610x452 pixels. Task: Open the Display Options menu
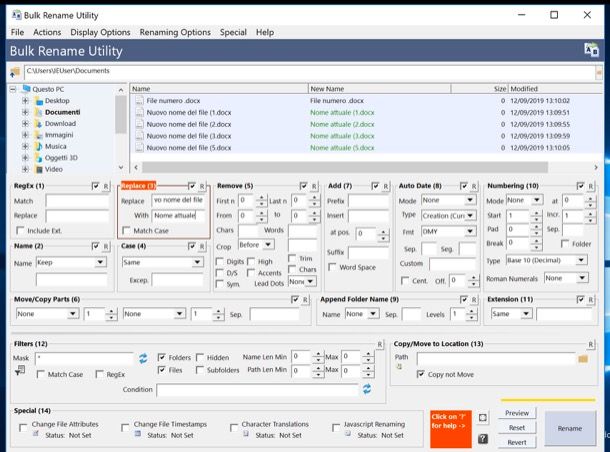click(x=99, y=32)
